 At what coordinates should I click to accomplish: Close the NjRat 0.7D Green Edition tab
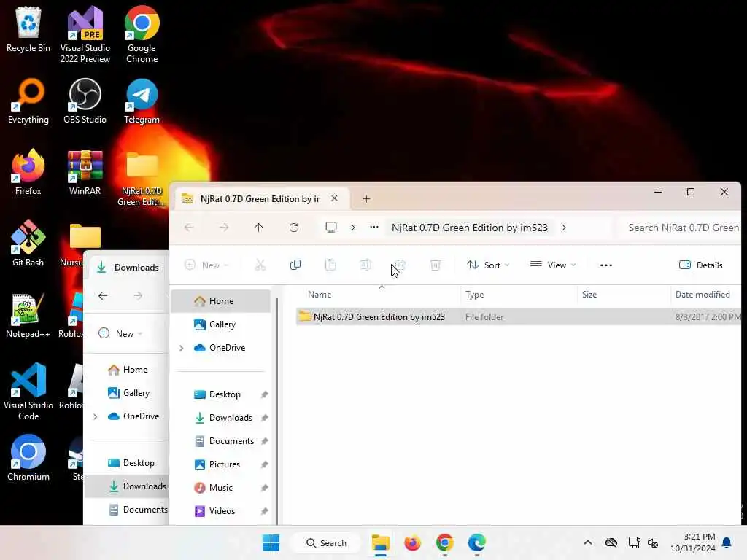334,198
